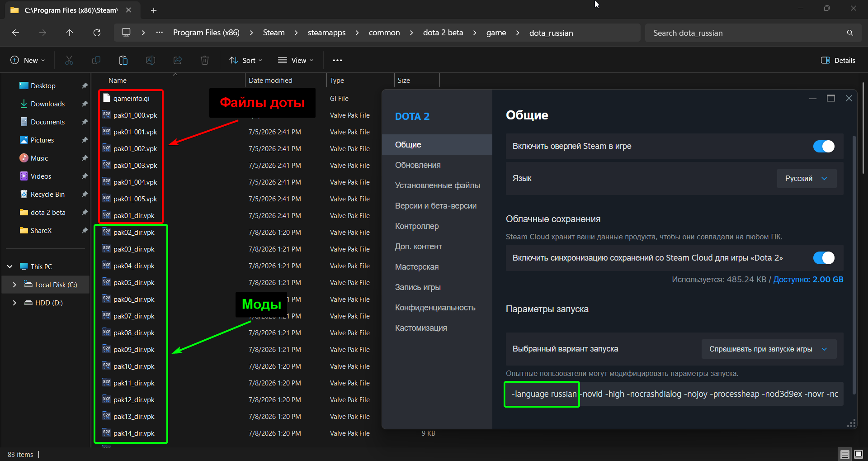
Task: Click the Details pane button
Action: (838, 60)
